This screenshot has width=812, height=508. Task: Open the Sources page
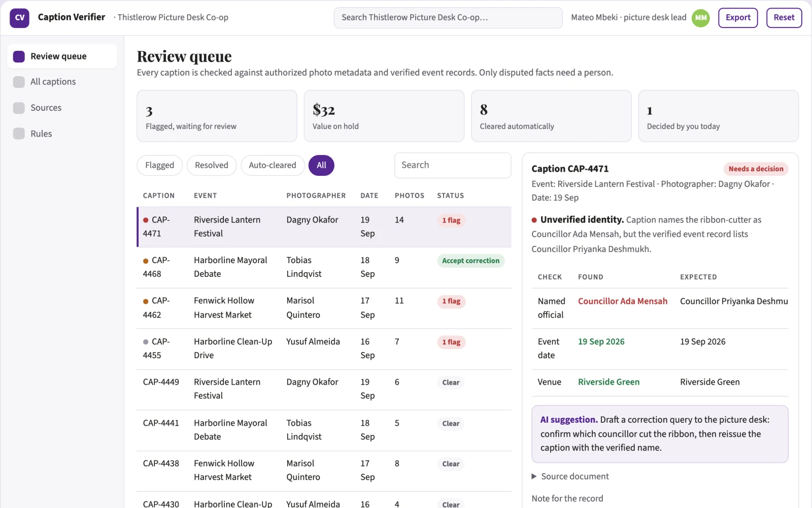click(x=62, y=108)
